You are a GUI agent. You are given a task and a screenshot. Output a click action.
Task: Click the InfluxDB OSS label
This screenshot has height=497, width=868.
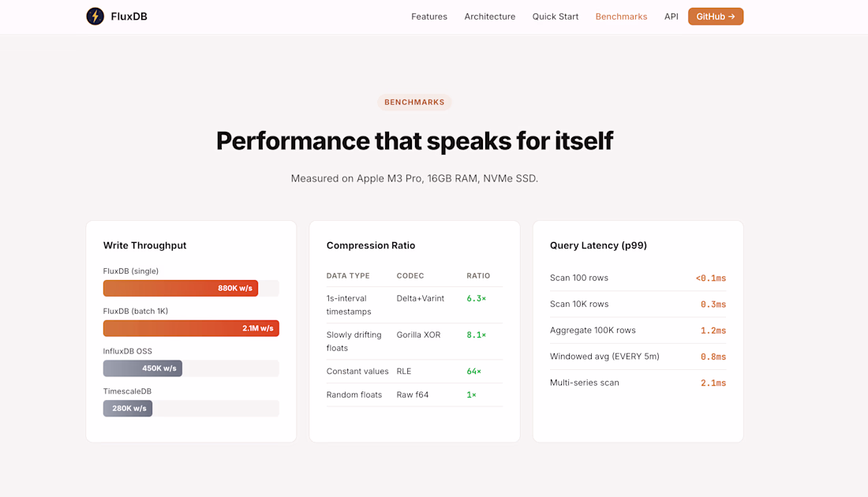[127, 351]
